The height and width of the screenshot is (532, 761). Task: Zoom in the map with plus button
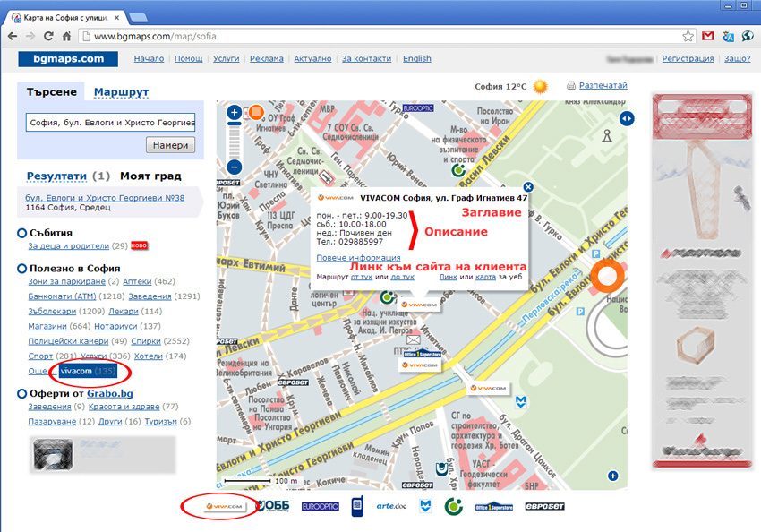pyautogui.click(x=234, y=113)
